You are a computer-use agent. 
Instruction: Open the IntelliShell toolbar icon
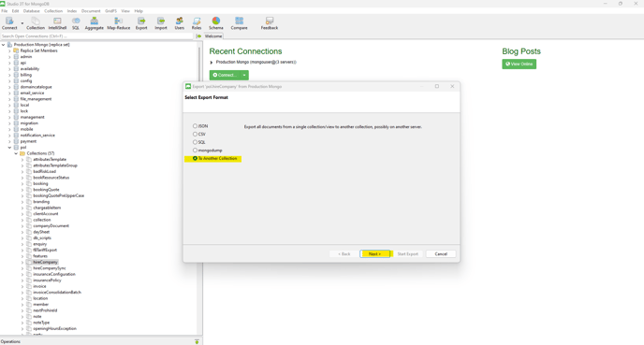pos(57,23)
